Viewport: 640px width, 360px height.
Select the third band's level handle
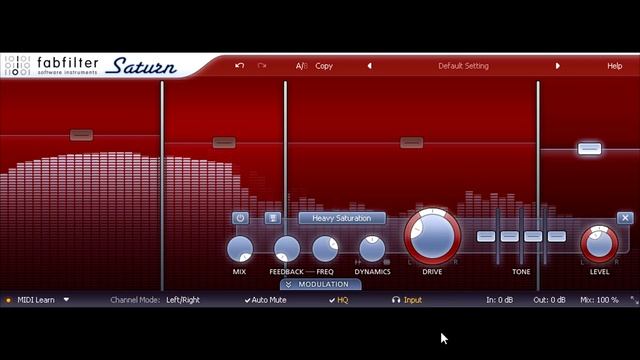[x=411, y=142]
